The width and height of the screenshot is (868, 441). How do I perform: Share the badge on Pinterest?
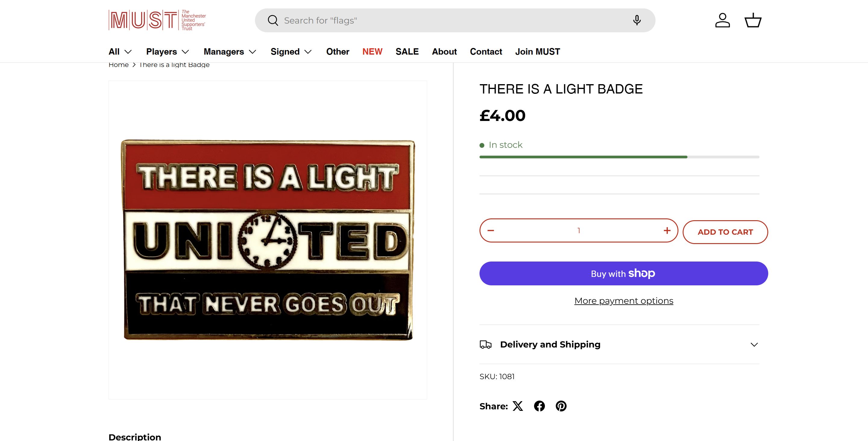(561, 406)
